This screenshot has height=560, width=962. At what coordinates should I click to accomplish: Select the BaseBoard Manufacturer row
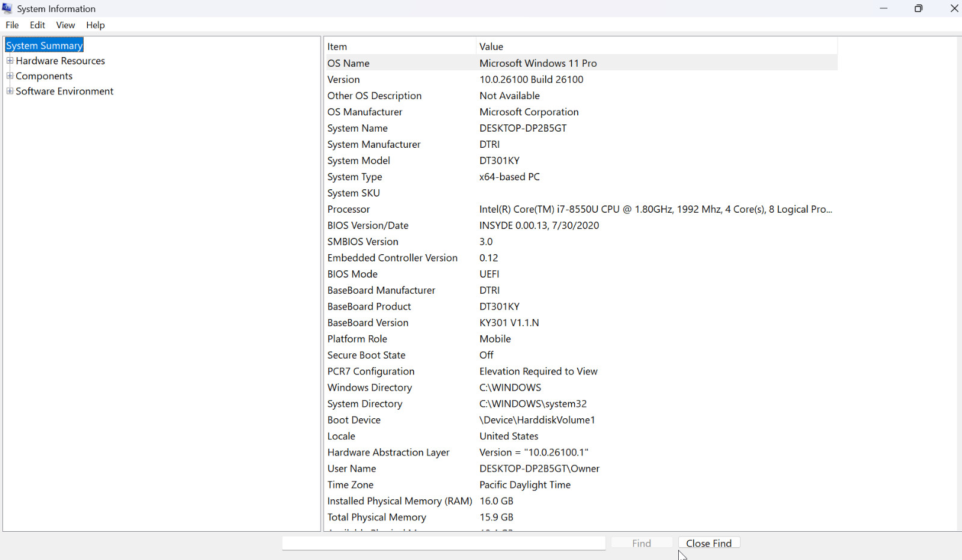[581, 290]
